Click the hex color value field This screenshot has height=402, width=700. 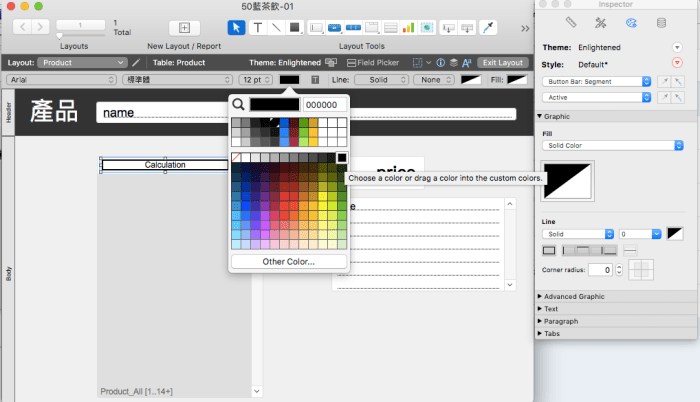click(x=324, y=103)
